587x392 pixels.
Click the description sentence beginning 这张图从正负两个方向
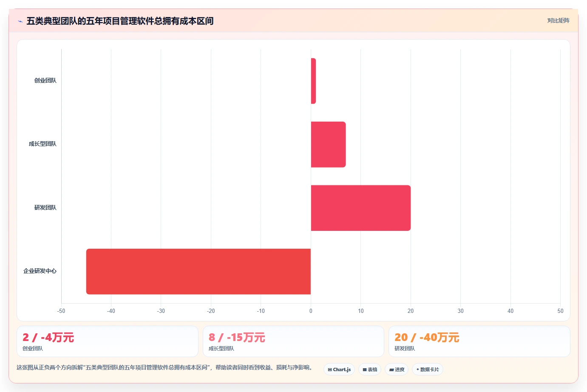coord(165,367)
